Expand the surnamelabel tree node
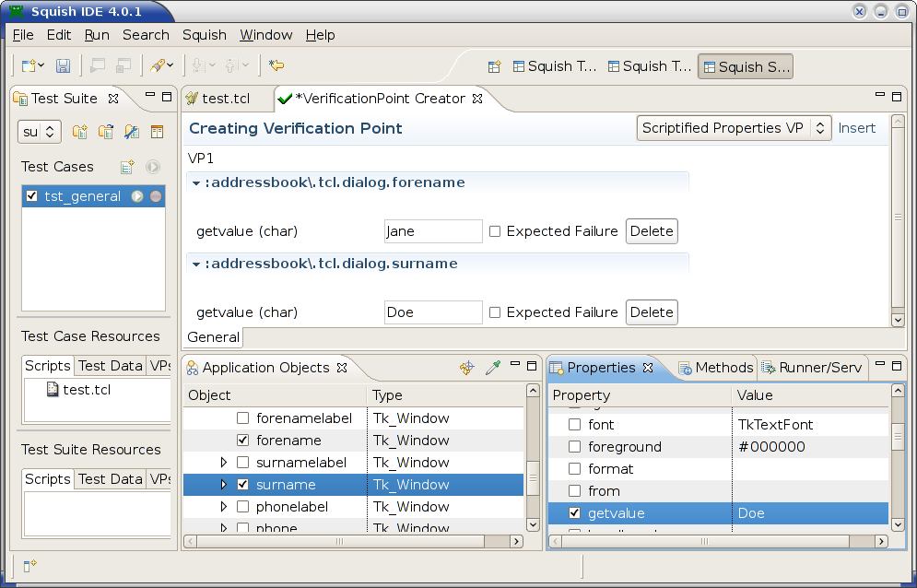Viewport: 917px width, 588px height. (223, 463)
